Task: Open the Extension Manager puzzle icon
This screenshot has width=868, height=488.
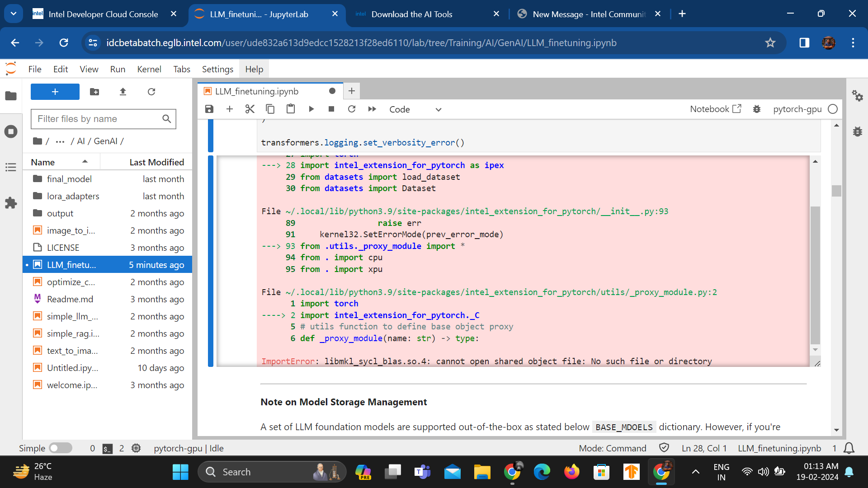Action: click(11, 203)
